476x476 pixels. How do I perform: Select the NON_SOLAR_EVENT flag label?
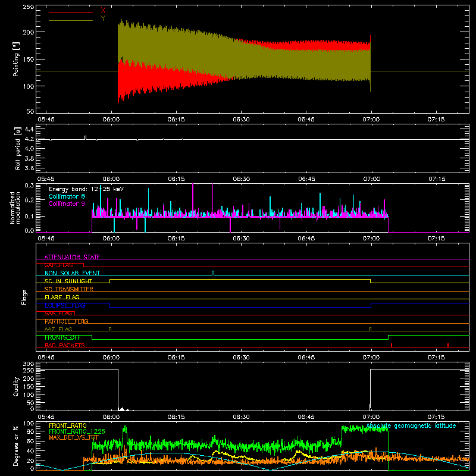point(72,273)
